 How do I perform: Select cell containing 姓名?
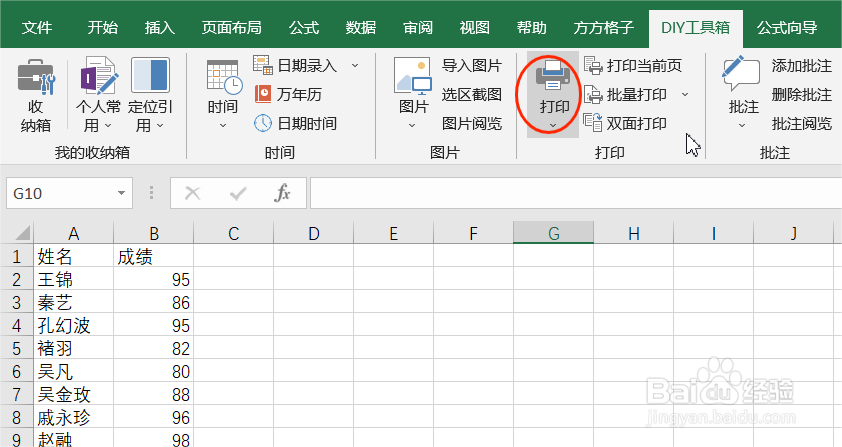74,256
